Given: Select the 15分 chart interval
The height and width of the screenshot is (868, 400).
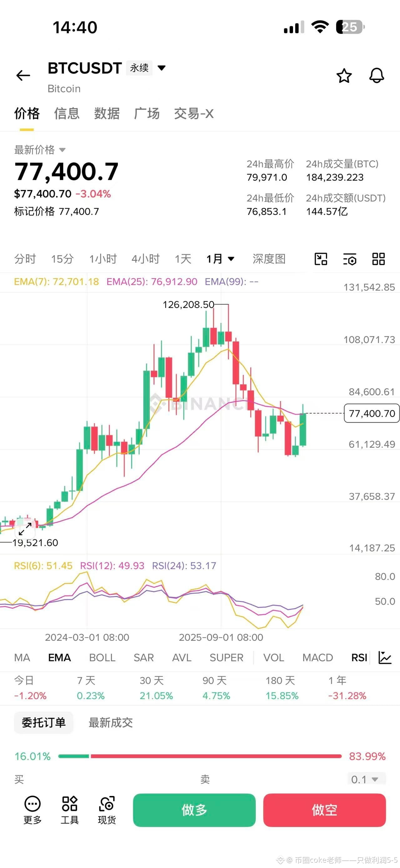Looking at the screenshot, I should click(x=62, y=259).
